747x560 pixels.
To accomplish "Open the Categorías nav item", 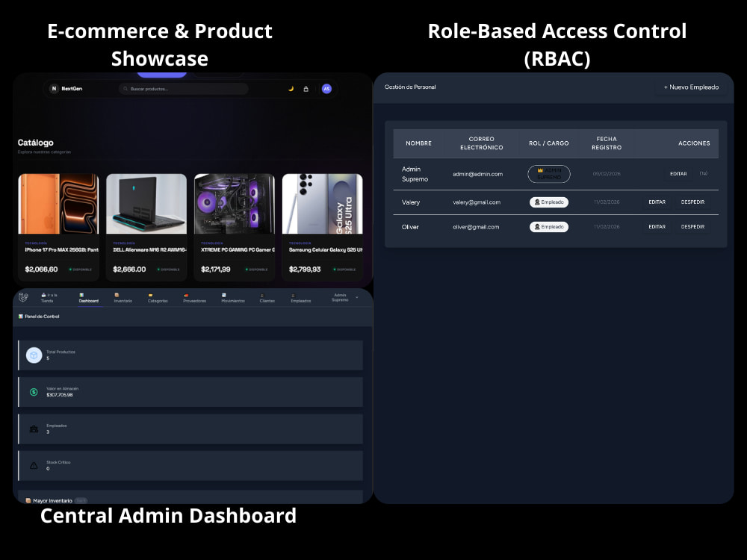I will click(158, 298).
